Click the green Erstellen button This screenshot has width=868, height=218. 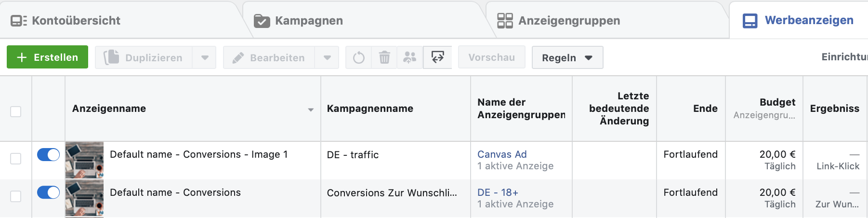(x=47, y=57)
